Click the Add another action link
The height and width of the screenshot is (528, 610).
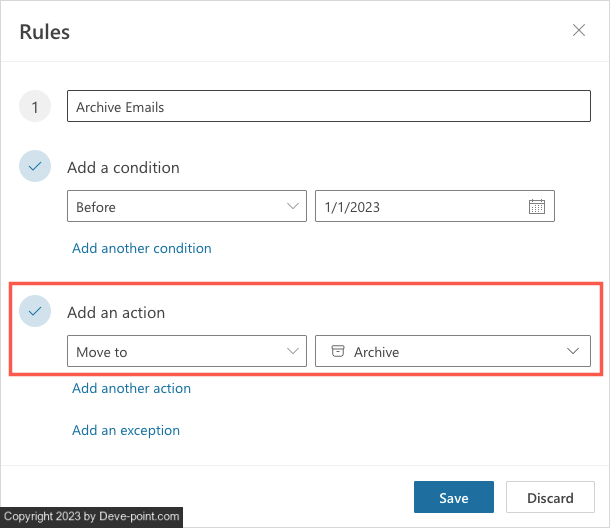pos(131,388)
